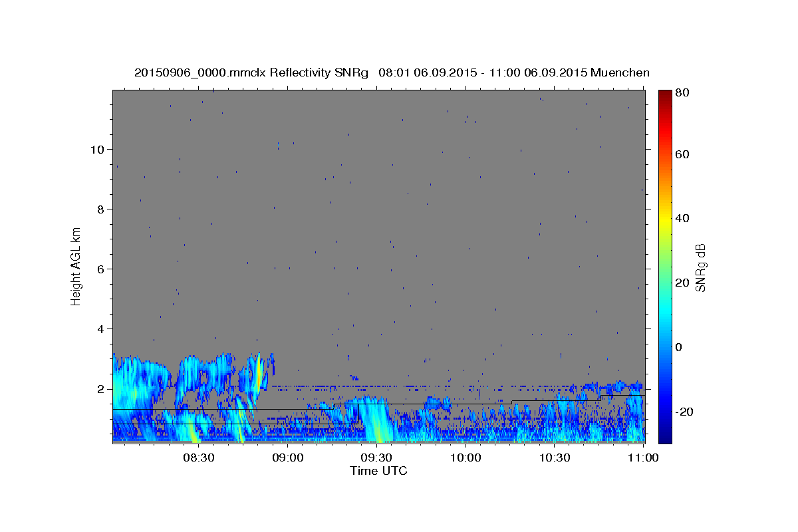This screenshot has width=798, height=532.
Task: Click the colorbar value -20
Action: click(684, 412)
